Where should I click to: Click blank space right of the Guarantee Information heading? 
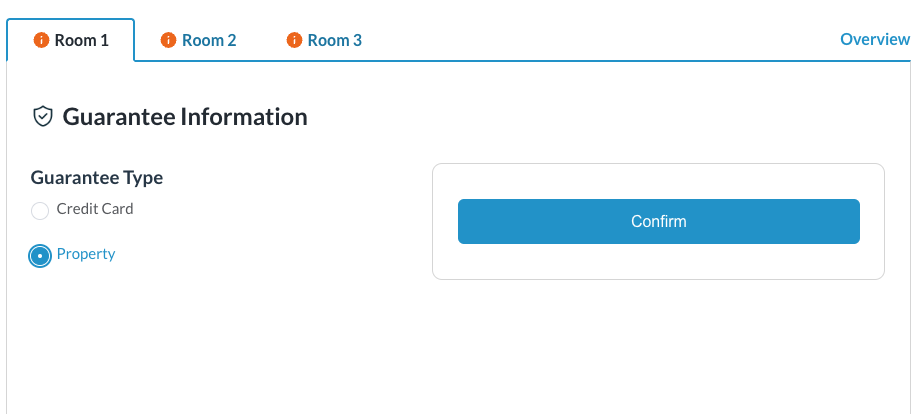[600, 117]
